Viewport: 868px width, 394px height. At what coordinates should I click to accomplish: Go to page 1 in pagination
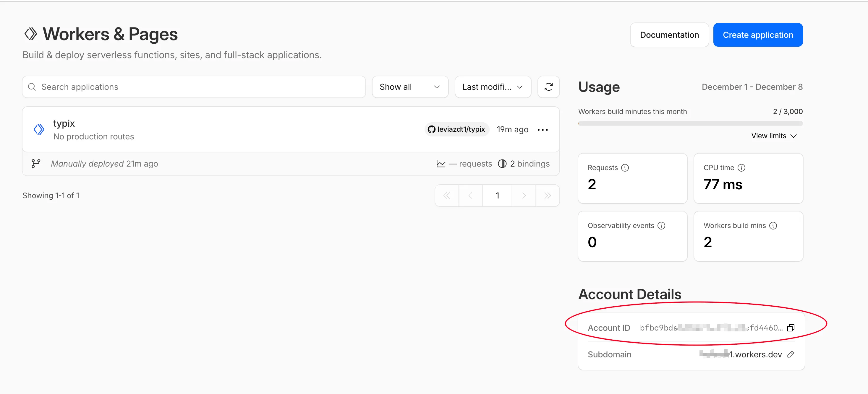pos(497,195)
